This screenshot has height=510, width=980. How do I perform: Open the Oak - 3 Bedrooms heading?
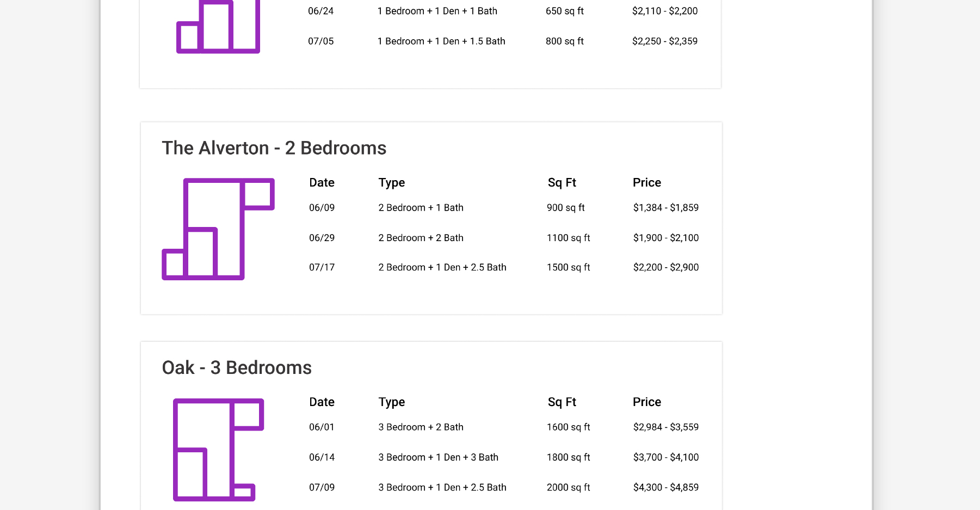(237, 368)
